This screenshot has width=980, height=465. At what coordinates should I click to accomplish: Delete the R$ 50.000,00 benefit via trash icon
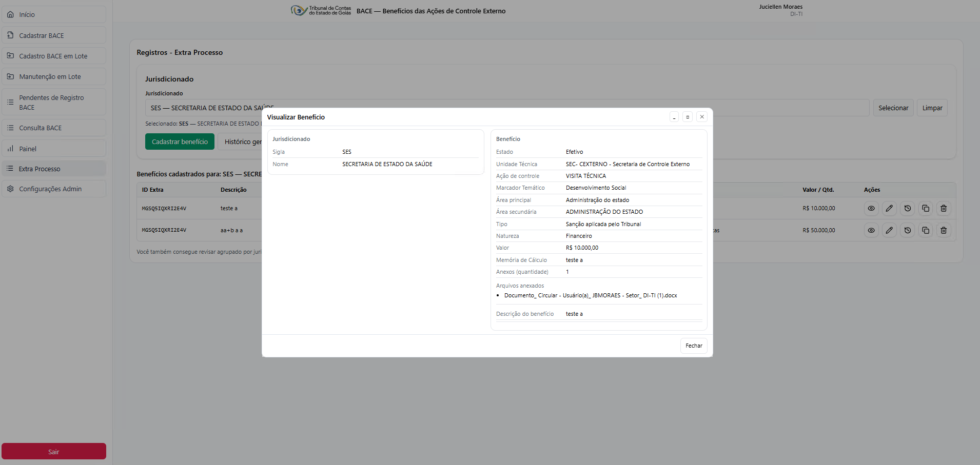pos(944,231)
